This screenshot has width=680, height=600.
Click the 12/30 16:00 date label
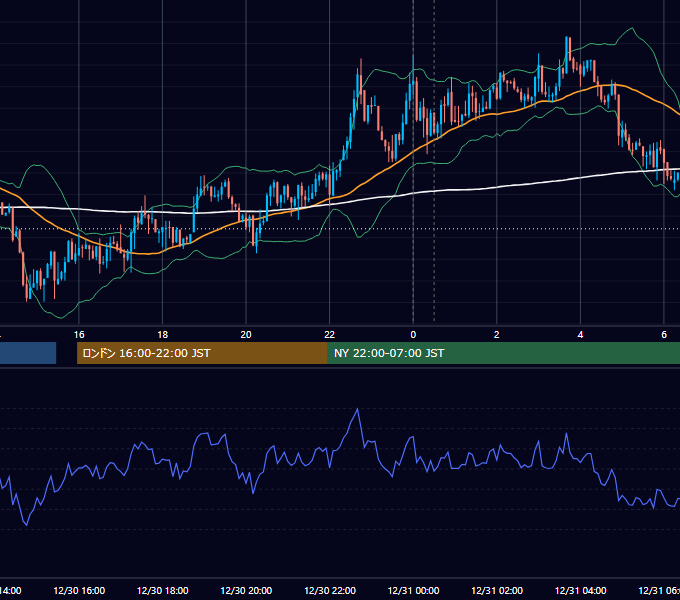(x=79, y=590)
